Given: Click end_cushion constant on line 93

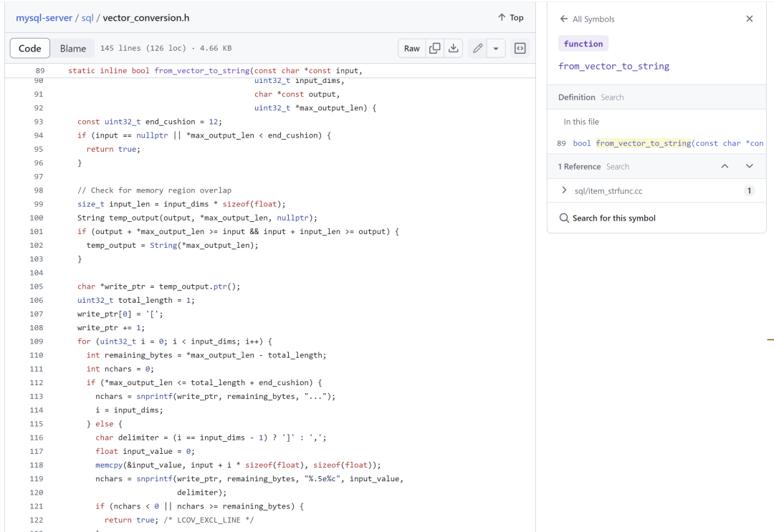Looking at the screenshot, I should (171, 122).
